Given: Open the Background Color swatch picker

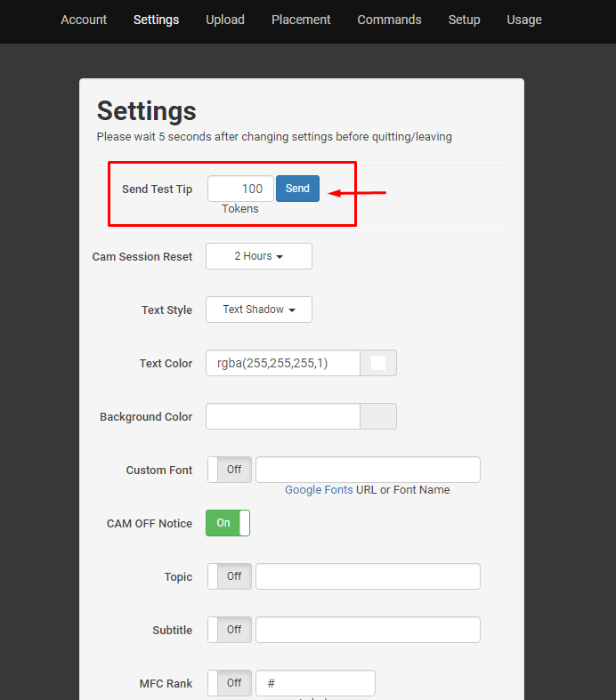Looking at the screenshot, I should 378,416.
